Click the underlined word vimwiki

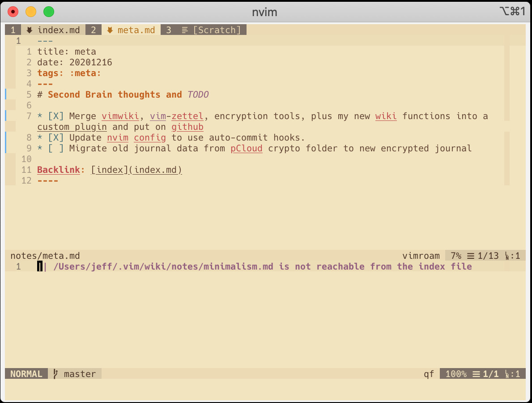click(x=120, y=116)
